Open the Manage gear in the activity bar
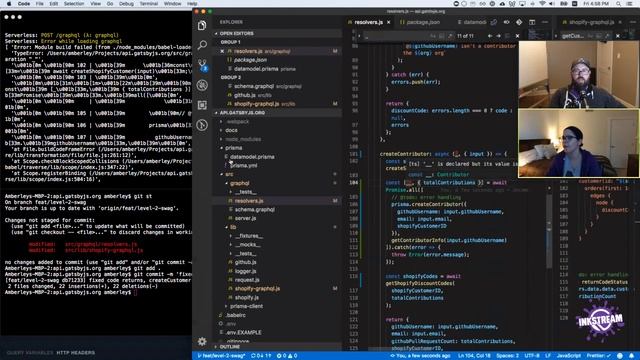The height and width of the screenshot is (360, 640). click(202, 341)
